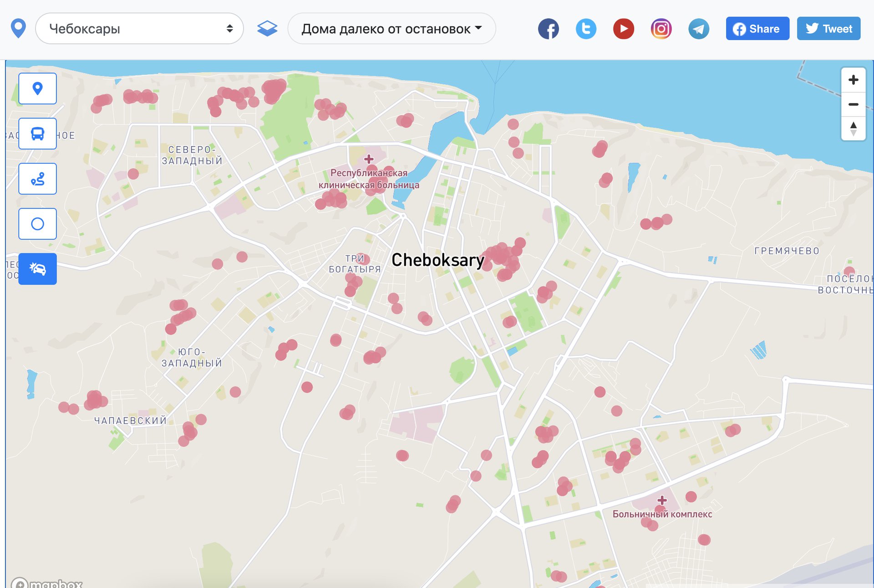Viewport: 874px width, 588px height.
Task: Click the location pin map button
Action: (x=37, y=88)
